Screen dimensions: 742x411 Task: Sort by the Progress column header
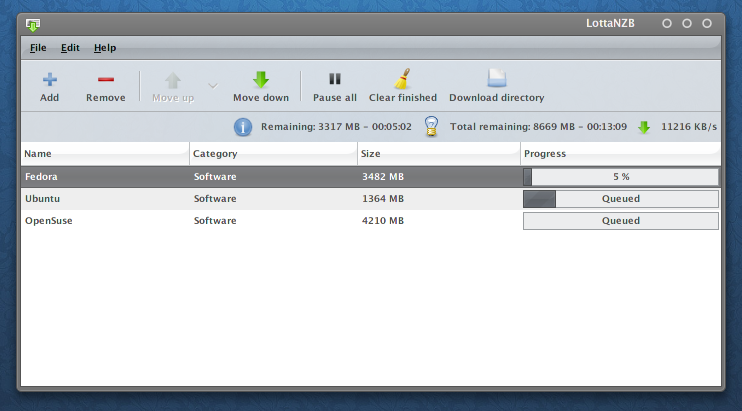[620, 154]
